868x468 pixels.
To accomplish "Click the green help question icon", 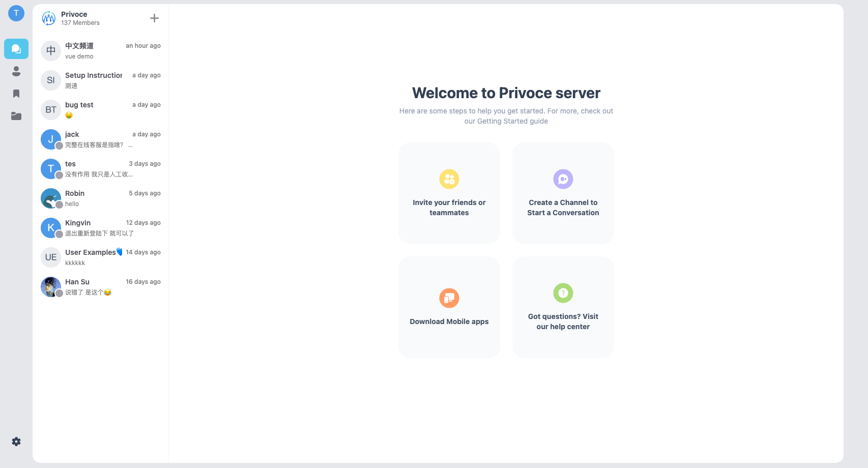I will (563, 293).
